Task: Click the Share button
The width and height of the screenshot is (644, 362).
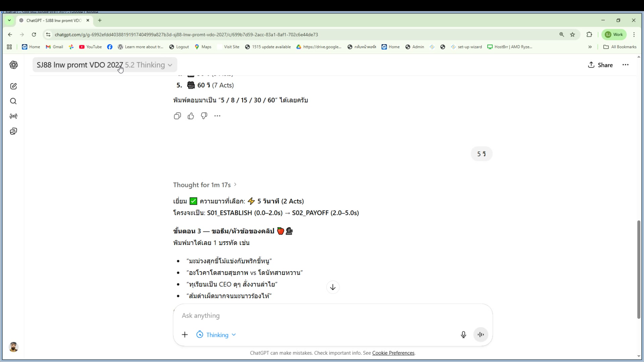Action: point(600,65)
